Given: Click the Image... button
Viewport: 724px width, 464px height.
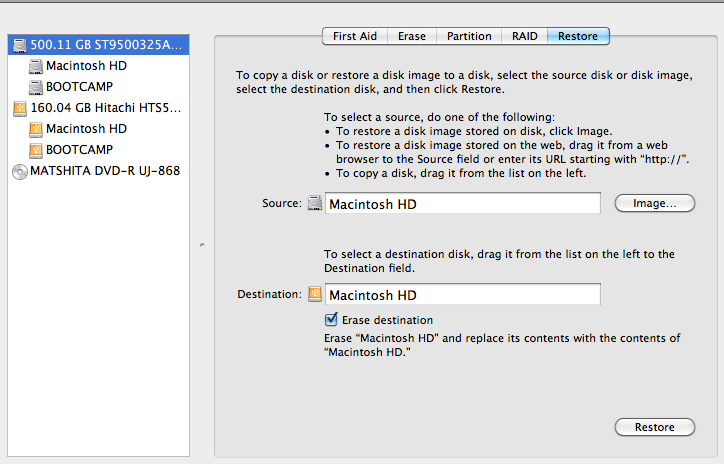Looking at the screenshot, I should point(655,203).
